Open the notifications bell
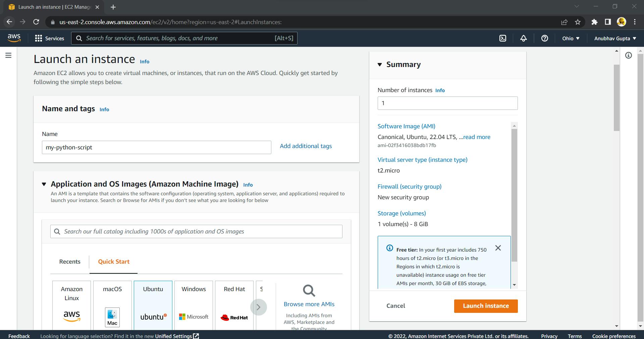This screenshot has height=339, width=644. click(x=524, y=38)
